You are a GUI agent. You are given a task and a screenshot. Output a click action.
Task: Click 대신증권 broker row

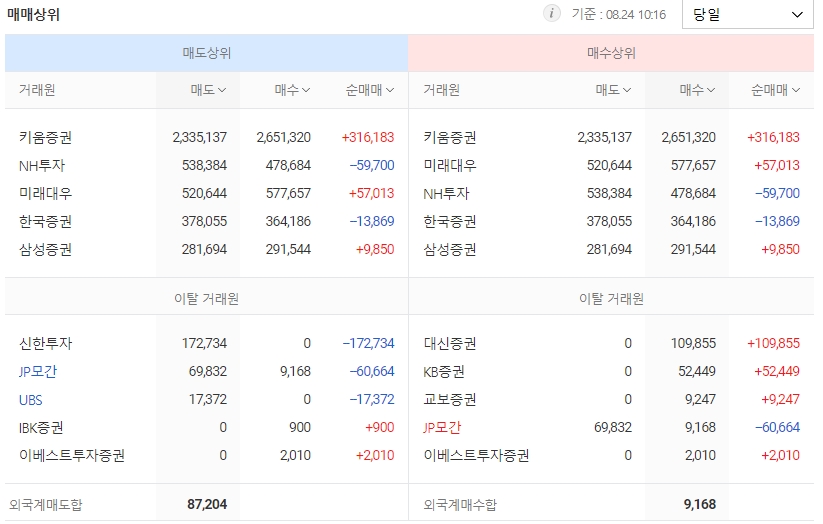pos(450,343)
